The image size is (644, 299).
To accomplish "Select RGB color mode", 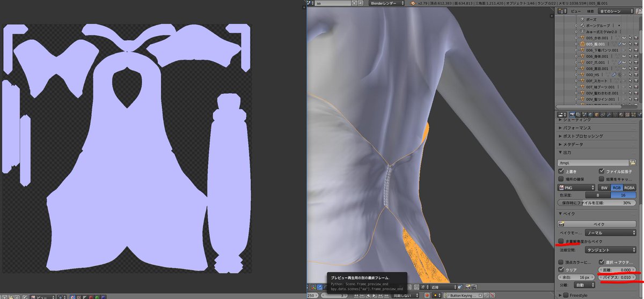I will click(x=616, y=188).
